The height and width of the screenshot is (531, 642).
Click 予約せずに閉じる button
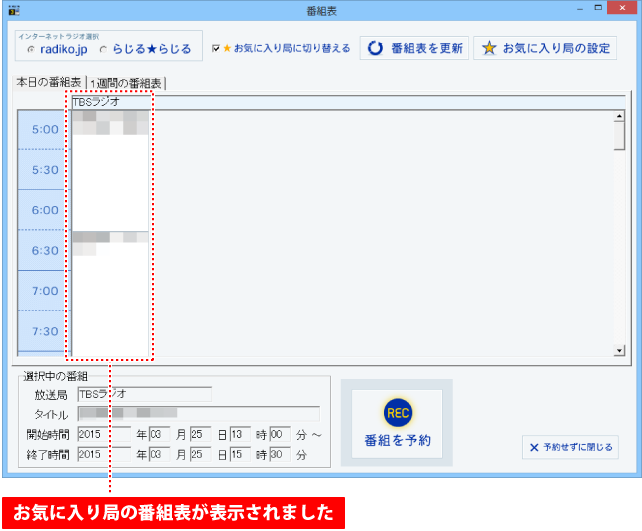coord(570,447)
